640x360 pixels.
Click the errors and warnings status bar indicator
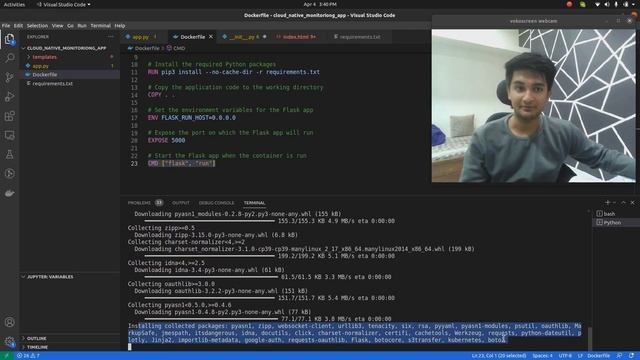pos(28,356)
